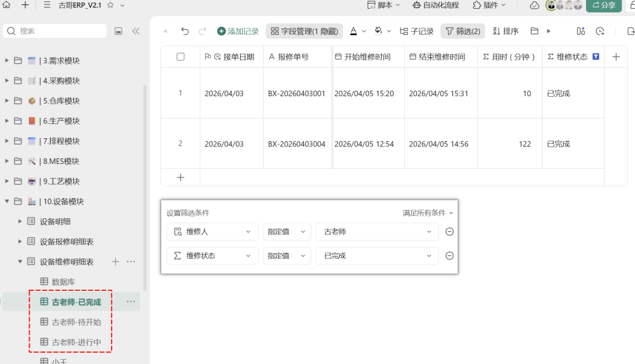Open 自动化流程
Screen dimensions: 635x364
click(x=435, y=5)
